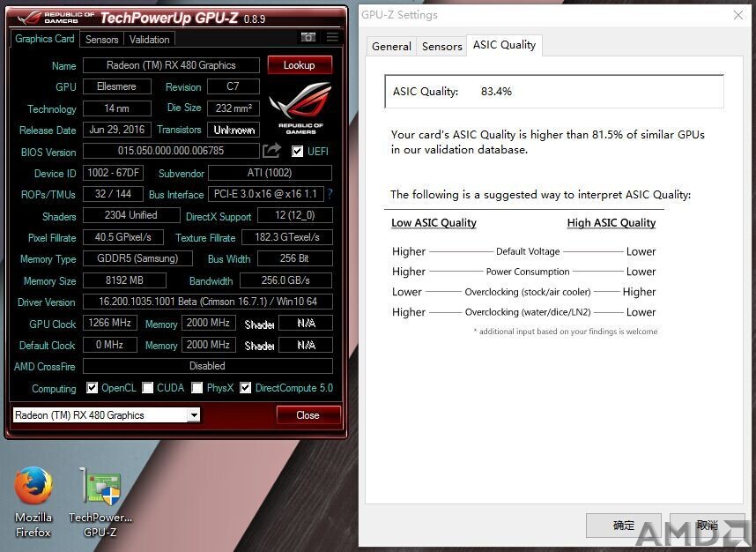Toggle the DirectCompute 5.0 checkbox
The image size is (756, 552).
click(x=246, y=387)
